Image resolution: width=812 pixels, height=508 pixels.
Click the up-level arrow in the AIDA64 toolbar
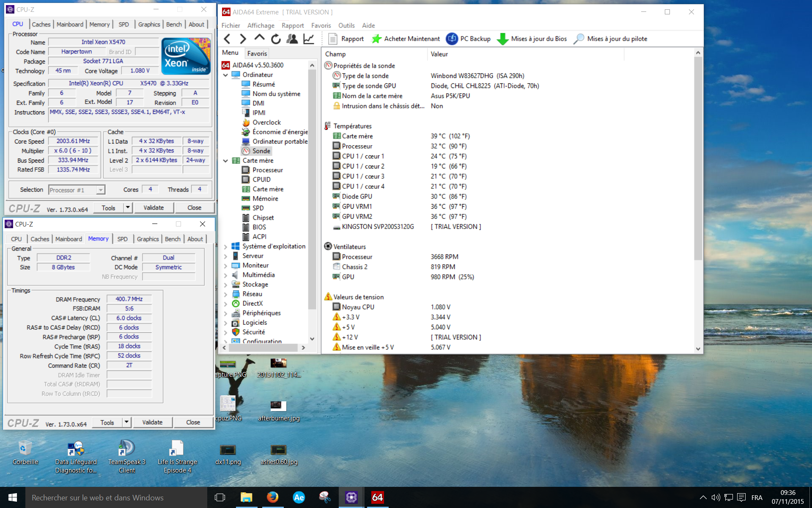click(x=259, y=38)
